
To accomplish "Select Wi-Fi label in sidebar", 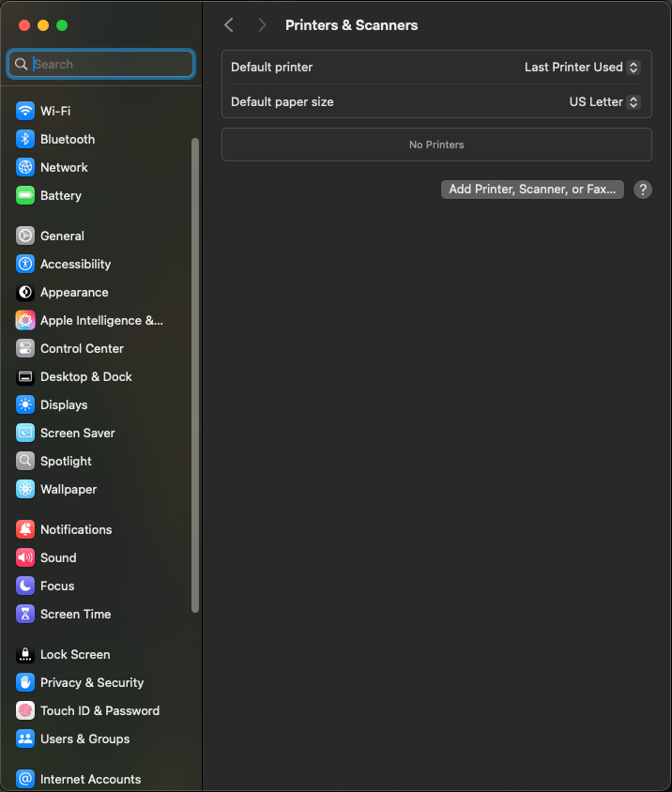I will [x=55, y=111].
